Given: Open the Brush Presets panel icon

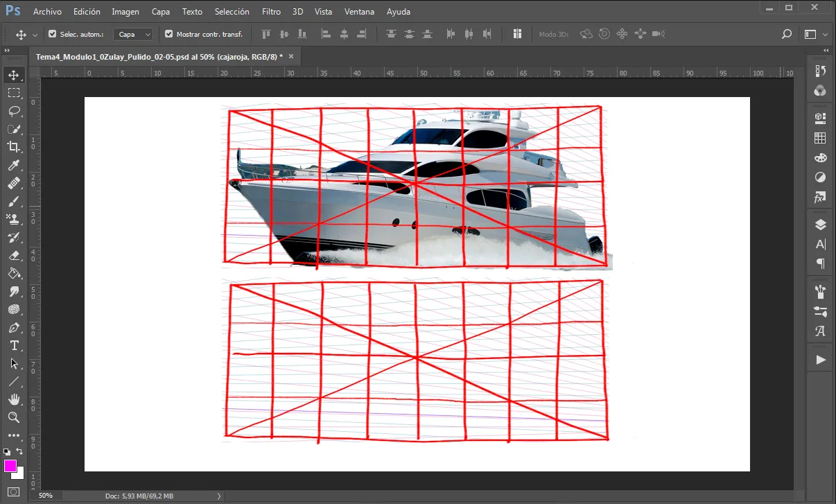Looking at the screenshot, I should 821,291.
